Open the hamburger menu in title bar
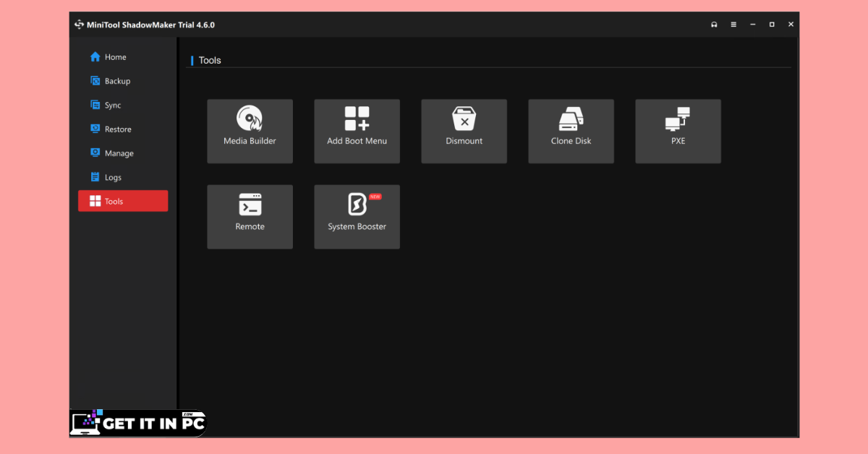The height and width of the screenshot is (454, 868). click(x=733, y=25)
